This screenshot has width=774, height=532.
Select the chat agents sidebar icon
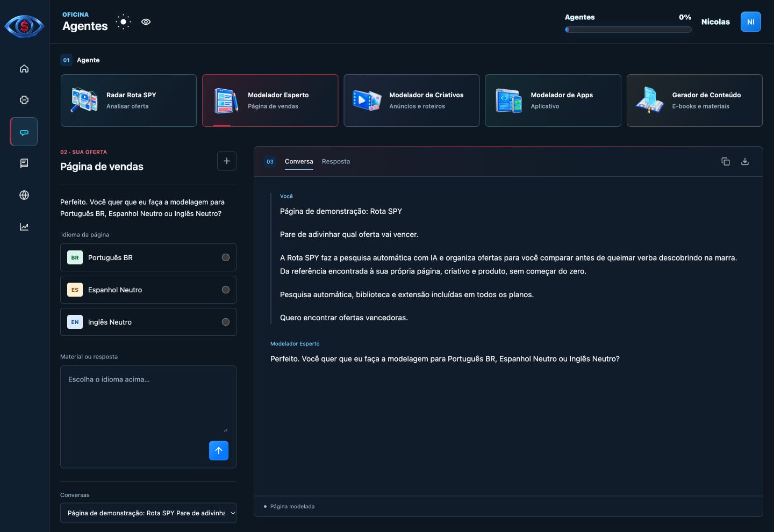(x=24, y=132)
